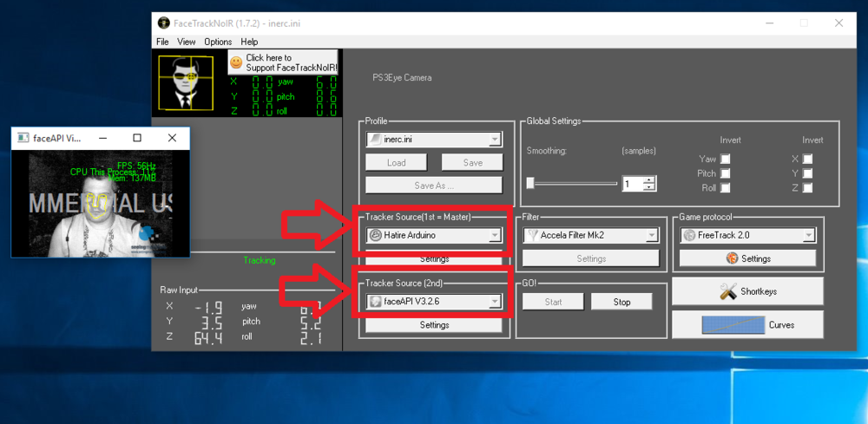Click the FreeTrack 2.0 protocol icon

point(689,235)
